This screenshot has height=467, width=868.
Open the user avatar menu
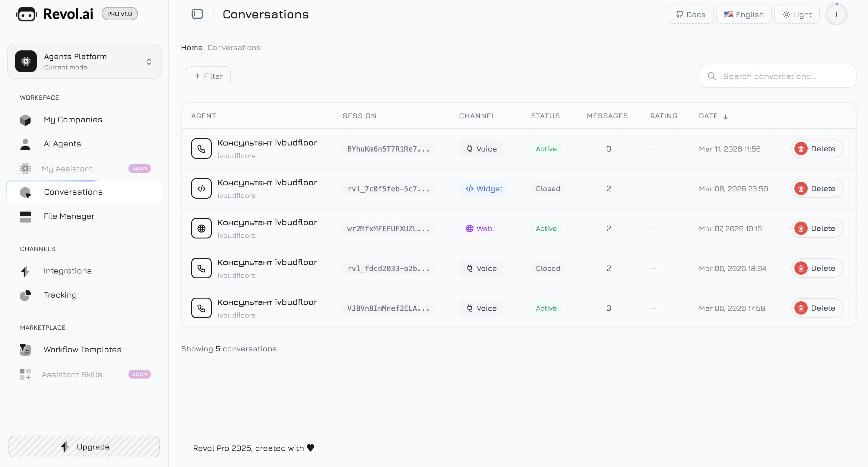point(836,14)
